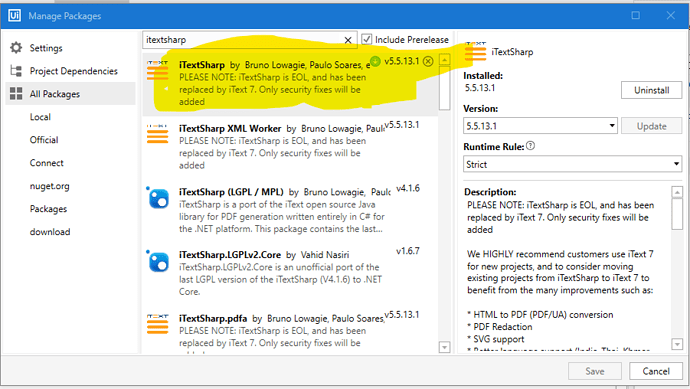The width and height of the screenshot is (690, 389).
Task: Click the All Packages grid icon
Action: point(16,93)
